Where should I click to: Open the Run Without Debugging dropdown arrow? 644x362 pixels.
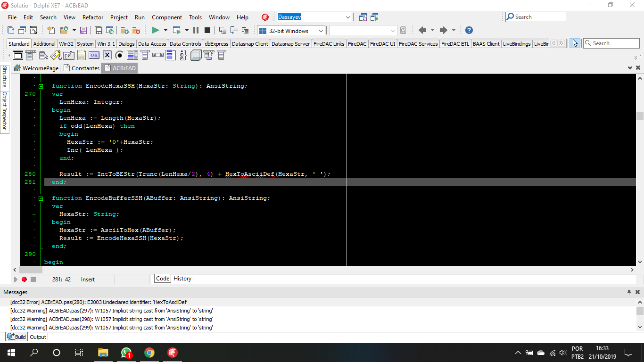(187, 31)
